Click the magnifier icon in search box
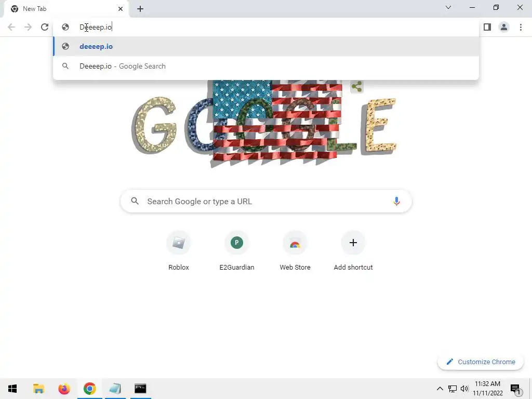This screenshot has width=532, height=399. (x=135, y=201)
